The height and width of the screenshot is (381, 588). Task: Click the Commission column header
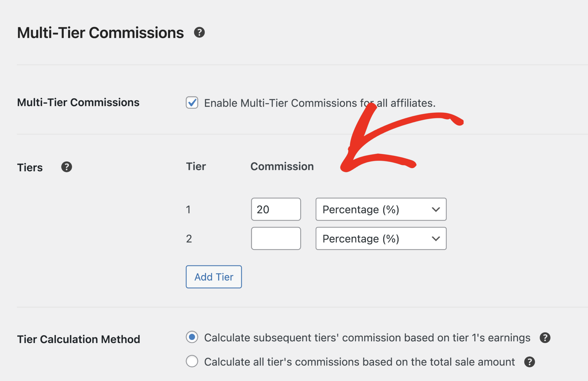click(x=282, y=166)
